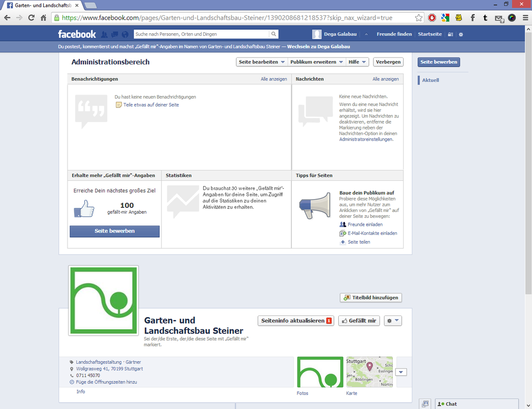The width and height of the screenshot is (532, 409).
Task: Select Aktuell in right sidebar
Action: click(431, 80)
